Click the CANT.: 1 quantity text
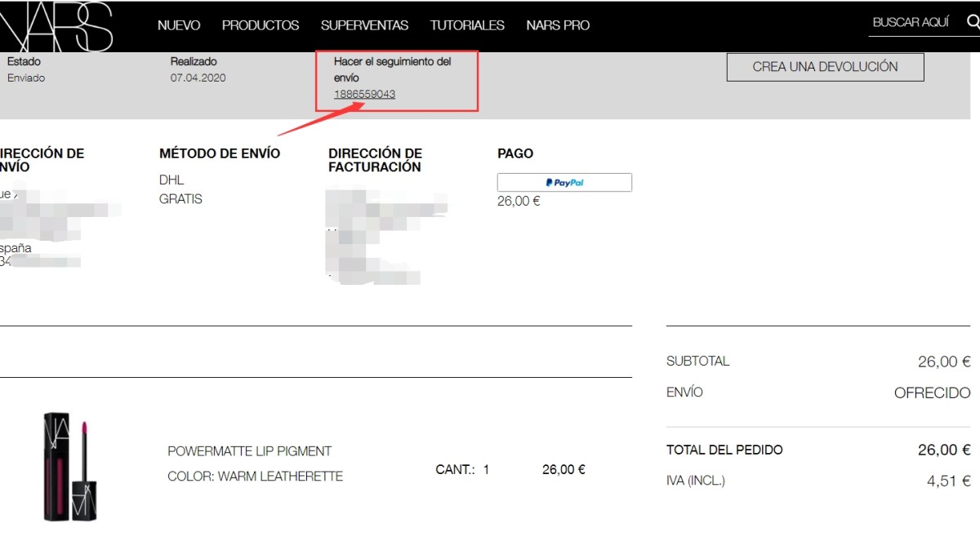Viewport: 980px width, 550px height. pyautogui.click(x=462, y=470)
